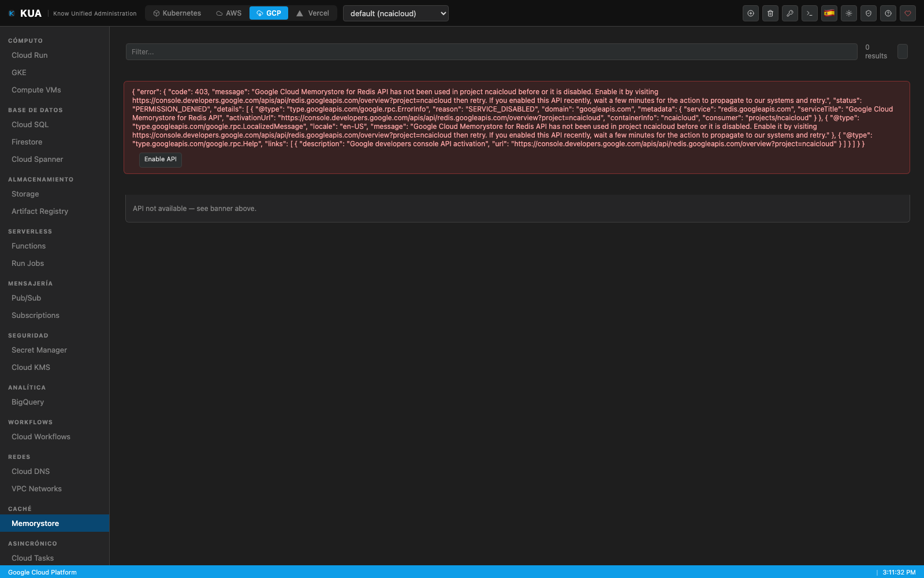The image size is (924, 578).
Task: Open the key credentials icon
Action: pyautogui.click(x=790, y=13)
